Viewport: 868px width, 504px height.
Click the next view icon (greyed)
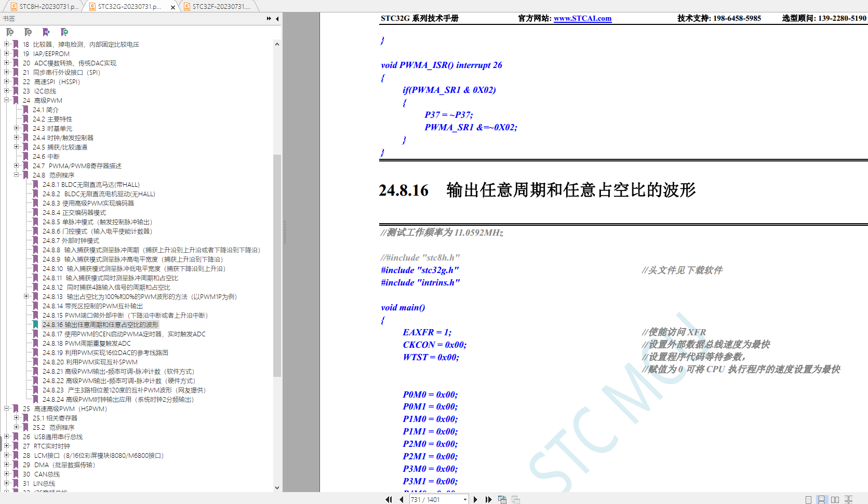[516, 499]
